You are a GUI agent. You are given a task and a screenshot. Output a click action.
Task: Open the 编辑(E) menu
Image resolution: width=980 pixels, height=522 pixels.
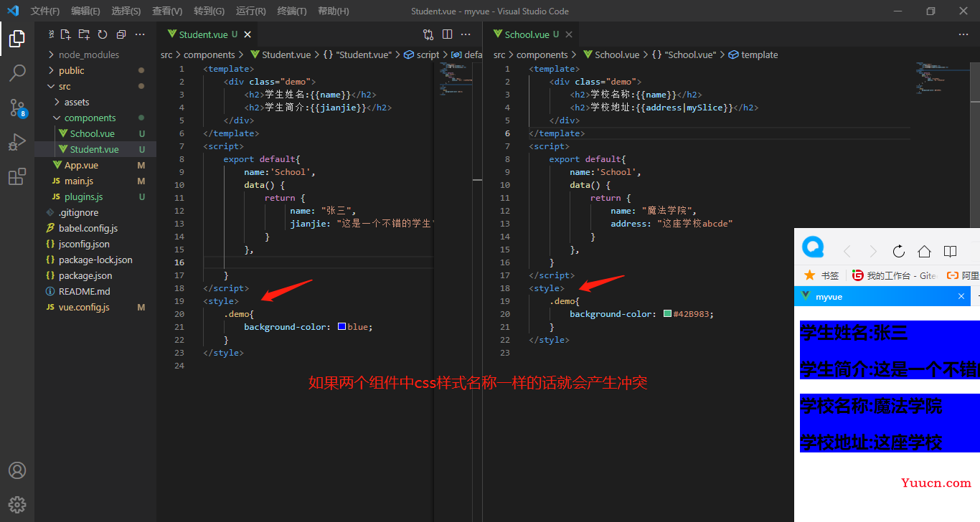tap(85, 11)
